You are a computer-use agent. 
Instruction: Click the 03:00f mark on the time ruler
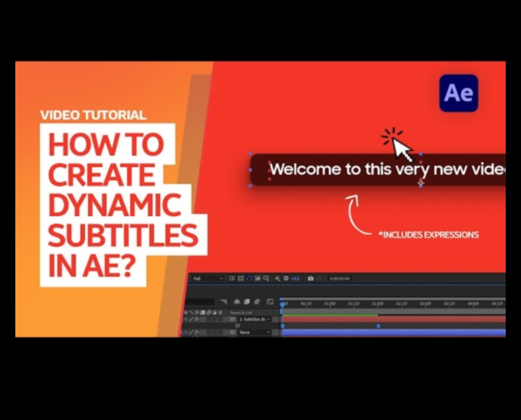(x=425, y=304)
